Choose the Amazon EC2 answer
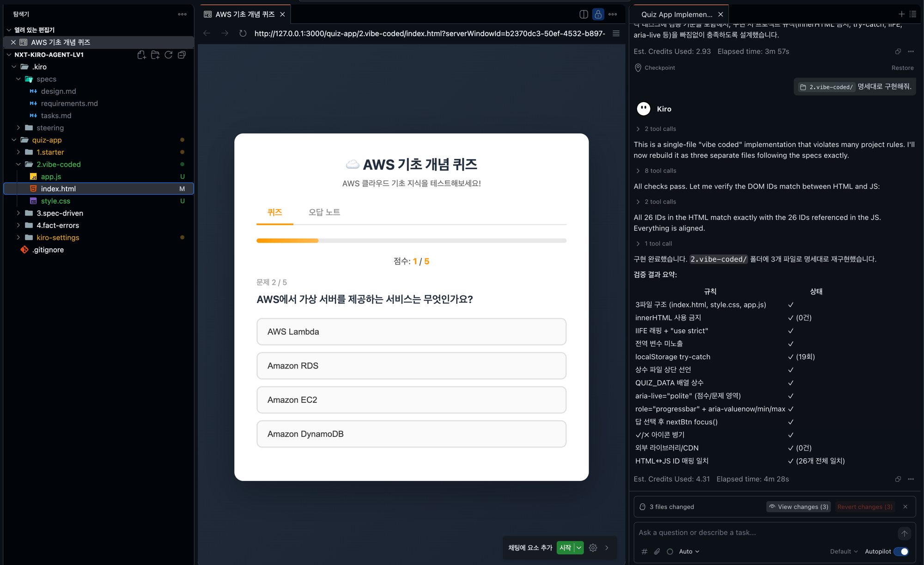Screen dimensions: 924x565 tap(411, 400)
